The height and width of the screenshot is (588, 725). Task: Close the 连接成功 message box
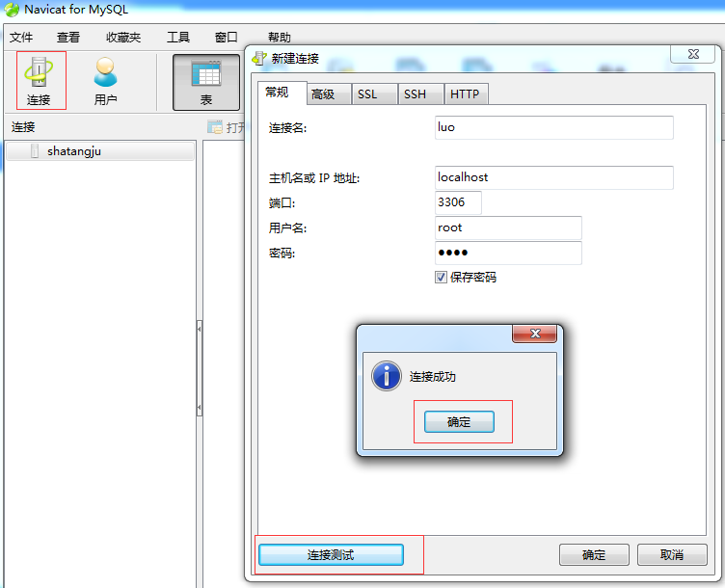pos(534,334)
